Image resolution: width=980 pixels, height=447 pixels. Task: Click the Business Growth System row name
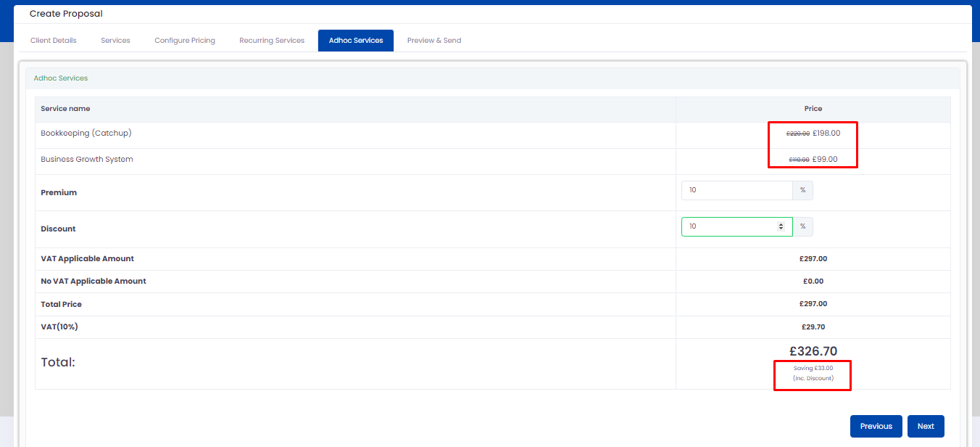tap(87, 159)
